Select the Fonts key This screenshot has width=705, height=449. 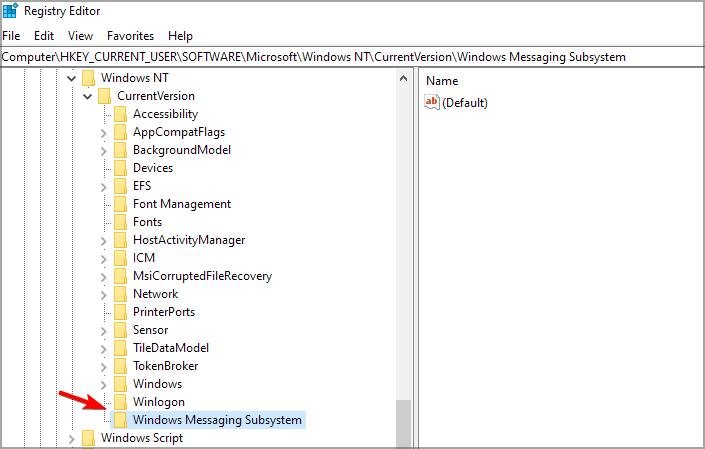coord(147,222)
